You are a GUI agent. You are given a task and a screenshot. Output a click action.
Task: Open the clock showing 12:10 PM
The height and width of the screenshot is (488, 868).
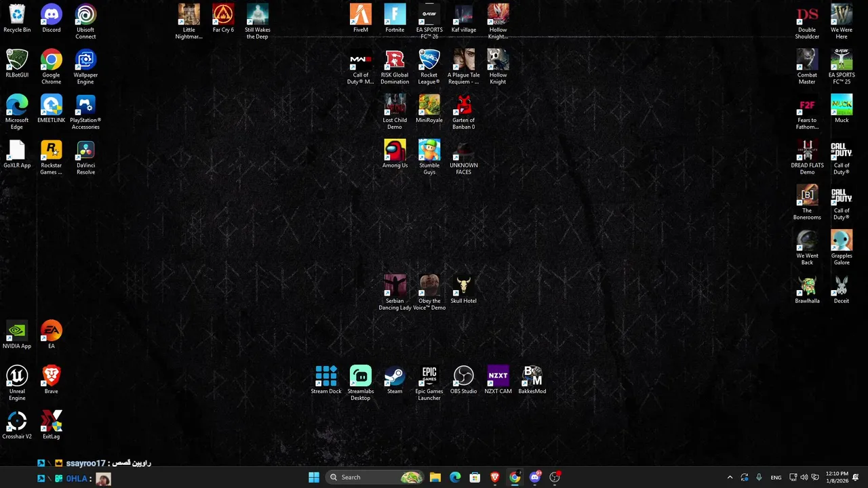point(837,477)
